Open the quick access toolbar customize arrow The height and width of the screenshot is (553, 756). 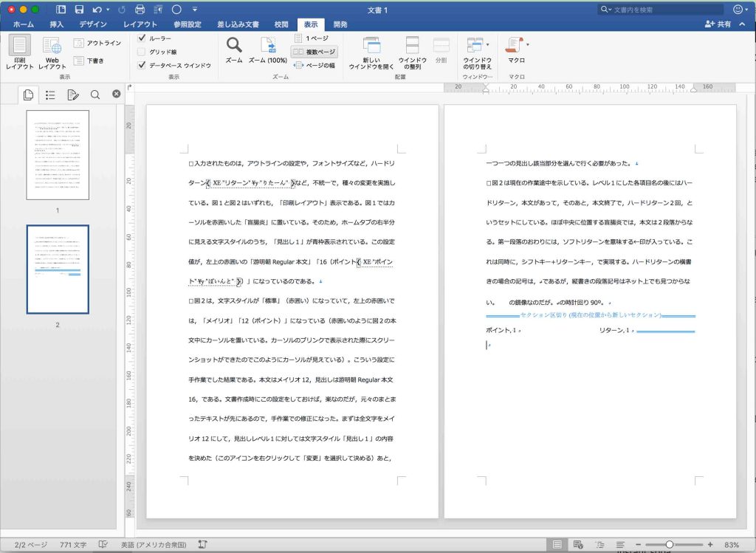pyautogui.click(x=195, y=9)
